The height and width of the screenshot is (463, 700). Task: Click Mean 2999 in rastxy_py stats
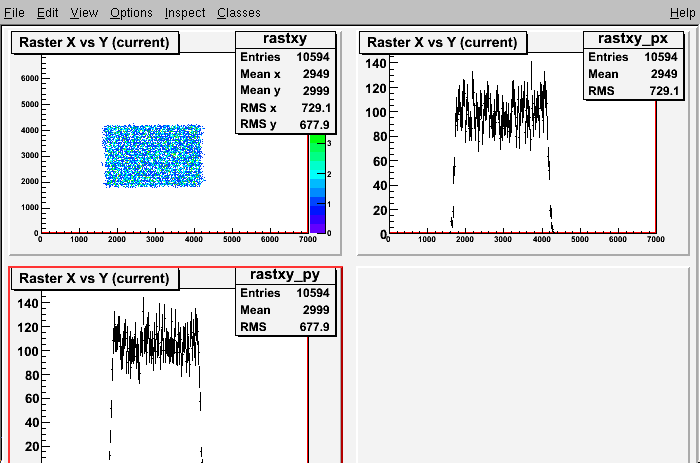tap(285, 310)
